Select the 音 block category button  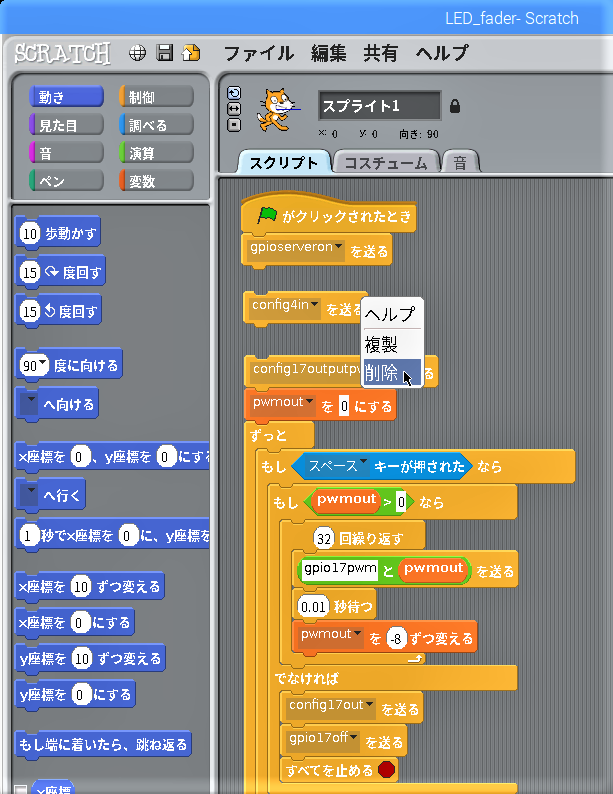pyautogui.click(x=66, y=153)
